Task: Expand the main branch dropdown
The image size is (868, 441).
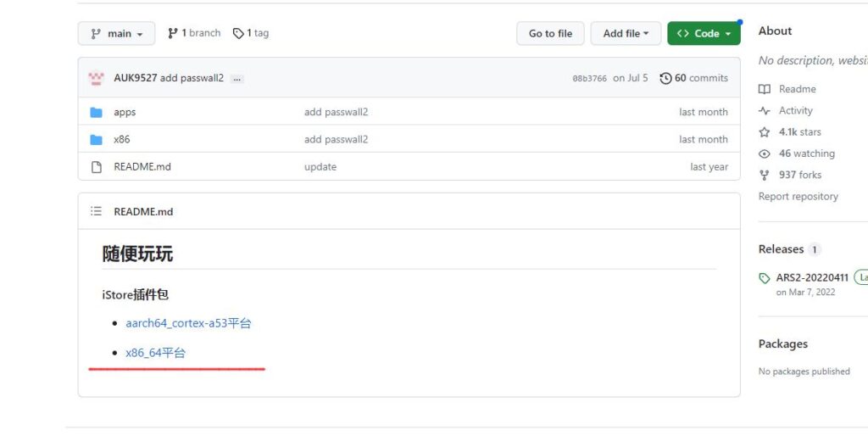Action: pyautogui.click(x=116, y=34)
